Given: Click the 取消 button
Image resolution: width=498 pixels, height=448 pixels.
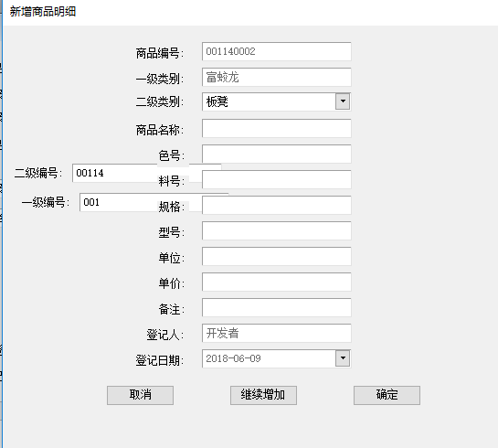Looking at the screenshot, I should 140,395.
